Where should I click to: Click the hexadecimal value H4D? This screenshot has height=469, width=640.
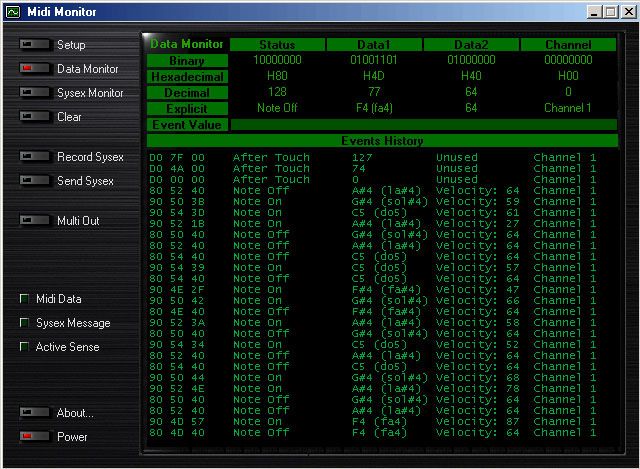coord(373,76)
